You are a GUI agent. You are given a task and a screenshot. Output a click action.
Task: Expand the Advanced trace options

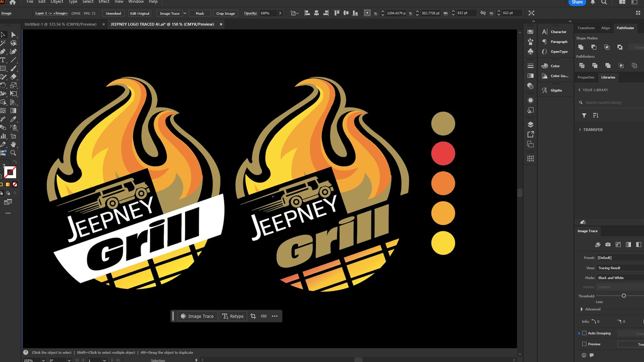point(582,309)
